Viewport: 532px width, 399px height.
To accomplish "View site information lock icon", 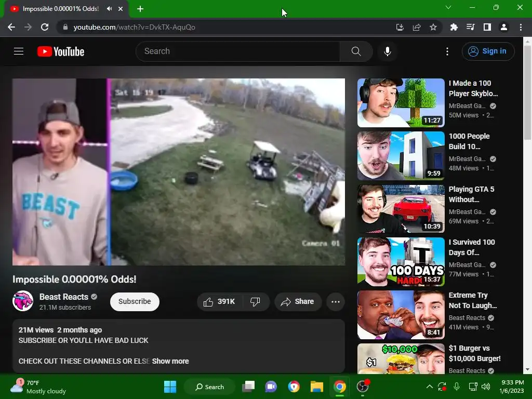I will [x=65, y=27].
